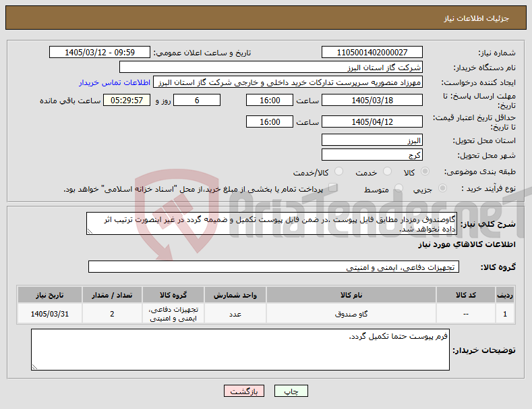The height and width of the screenshot is (409, 532).
Task: Click goods group field تجهیزات دفاعی، ایمنی و امنیتی
Action: click(x=274, y=267)
